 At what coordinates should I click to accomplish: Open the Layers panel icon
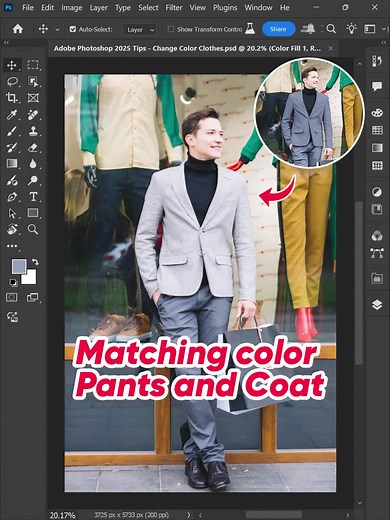coord(377,304)
